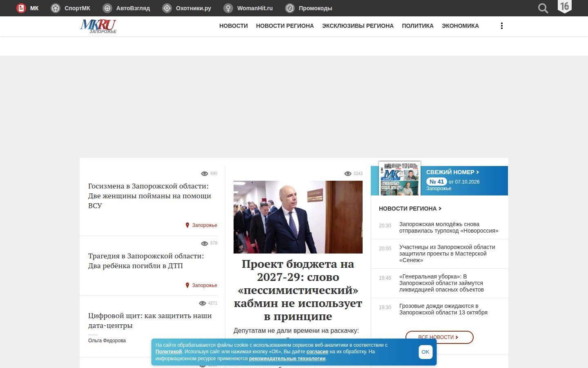This screenshot has width=588, height=368.
Task: Select Эксклюзивы региона in navigation
Action: [358, 26]
